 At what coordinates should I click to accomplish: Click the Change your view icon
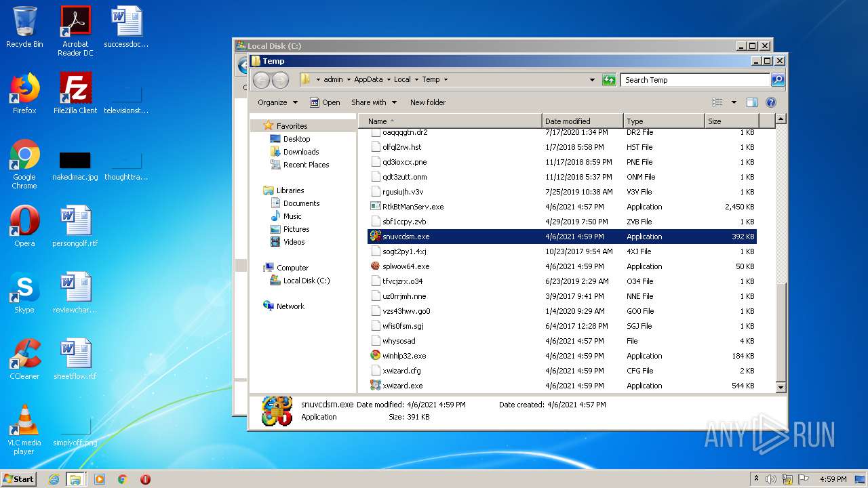[717, 102]
